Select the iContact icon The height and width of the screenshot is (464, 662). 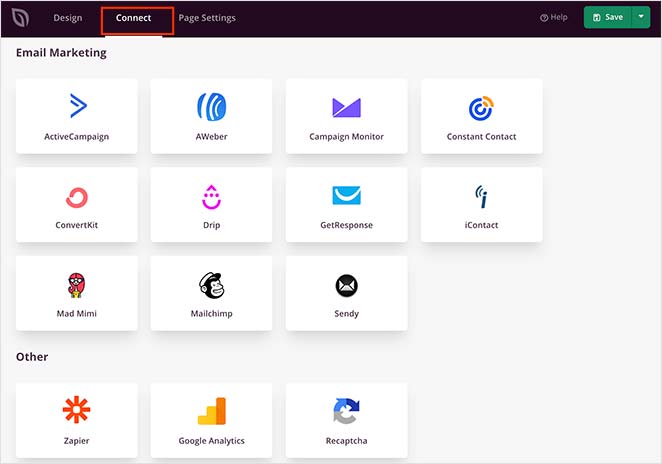tap(481, 195)
